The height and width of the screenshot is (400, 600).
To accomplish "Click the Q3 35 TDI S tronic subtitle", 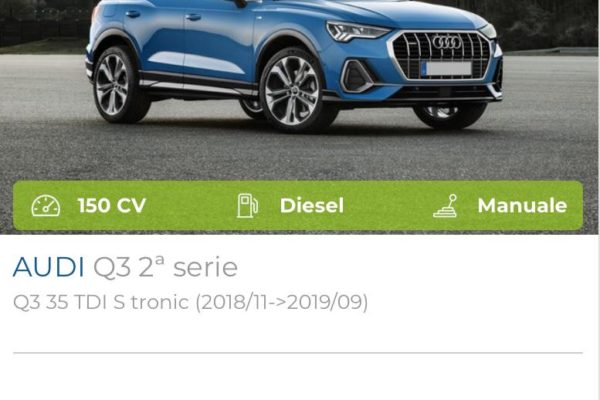I will [x=101, y=302].
